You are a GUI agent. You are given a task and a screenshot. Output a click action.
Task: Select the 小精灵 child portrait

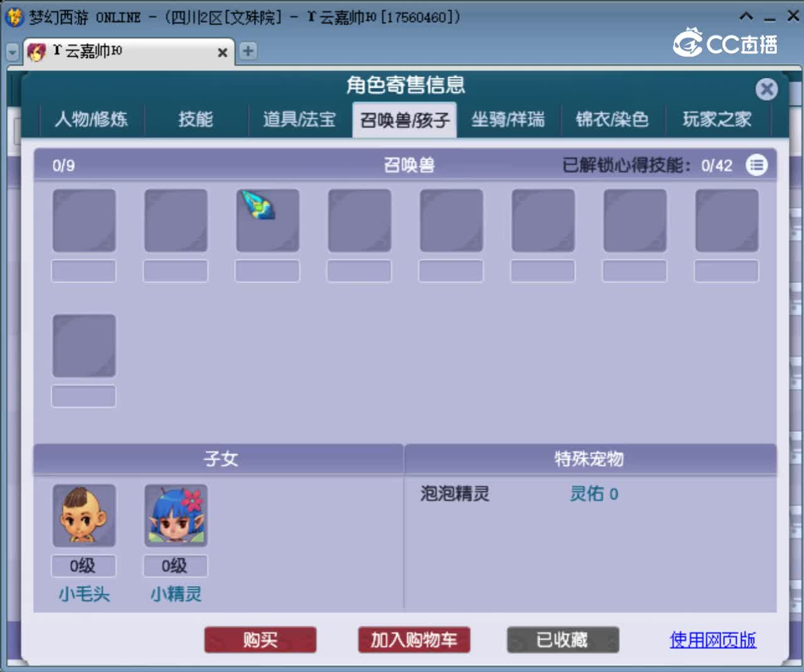176,516
